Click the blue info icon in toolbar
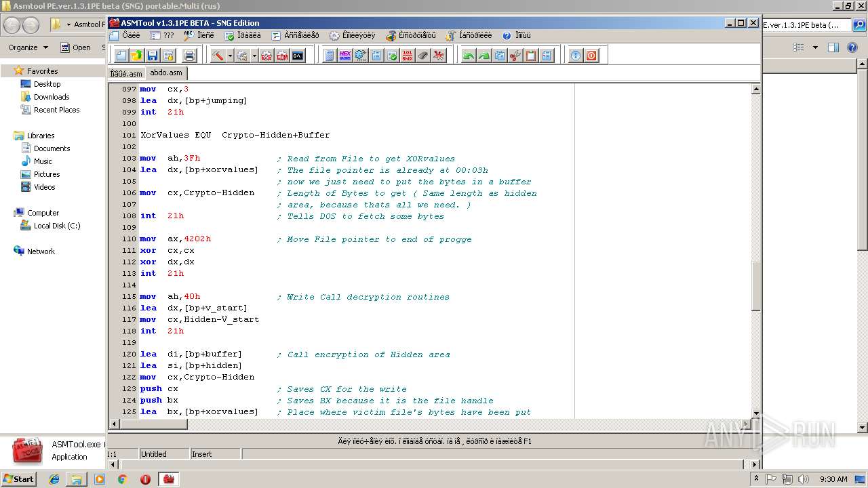The height and width of the screenshot is (488, 868). 576,56
